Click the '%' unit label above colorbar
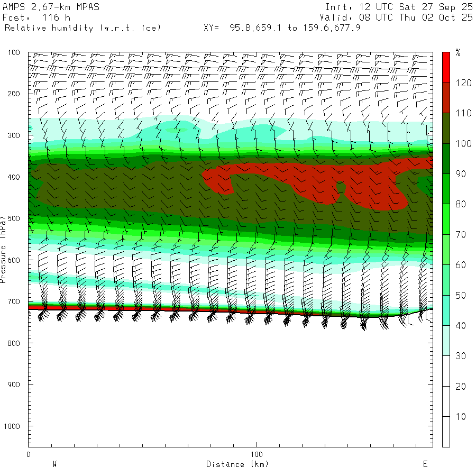The width and height of the screenshot is (476, 476). pos(458,52)
